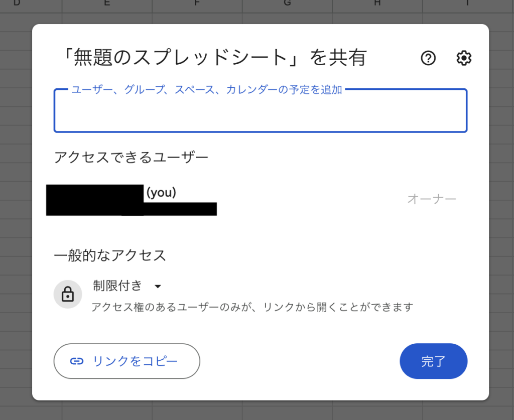Screen dimensions: 514x420
Task: Confirm sharing with the 完了 button
Action: click(x=433, y=361)
